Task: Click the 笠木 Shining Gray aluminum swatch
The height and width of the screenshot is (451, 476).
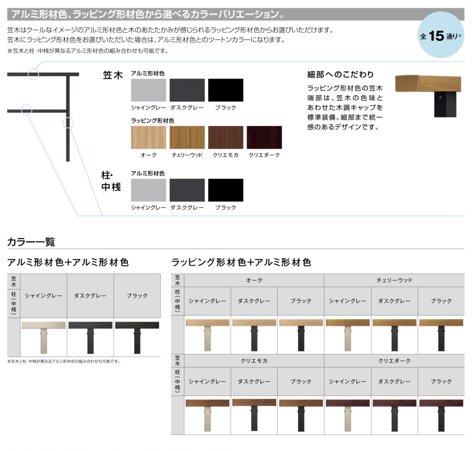Action: 148,90
